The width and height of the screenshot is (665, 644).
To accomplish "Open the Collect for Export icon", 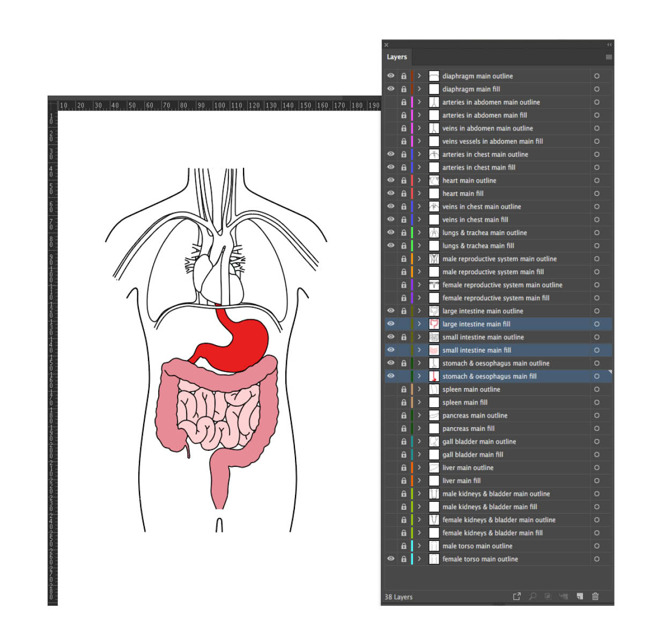I will point(516,596).
